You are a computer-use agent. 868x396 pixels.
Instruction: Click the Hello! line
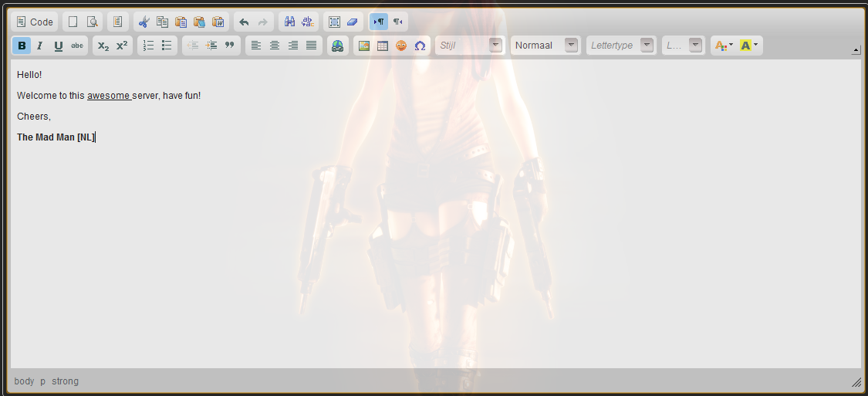tap(29, 75)
